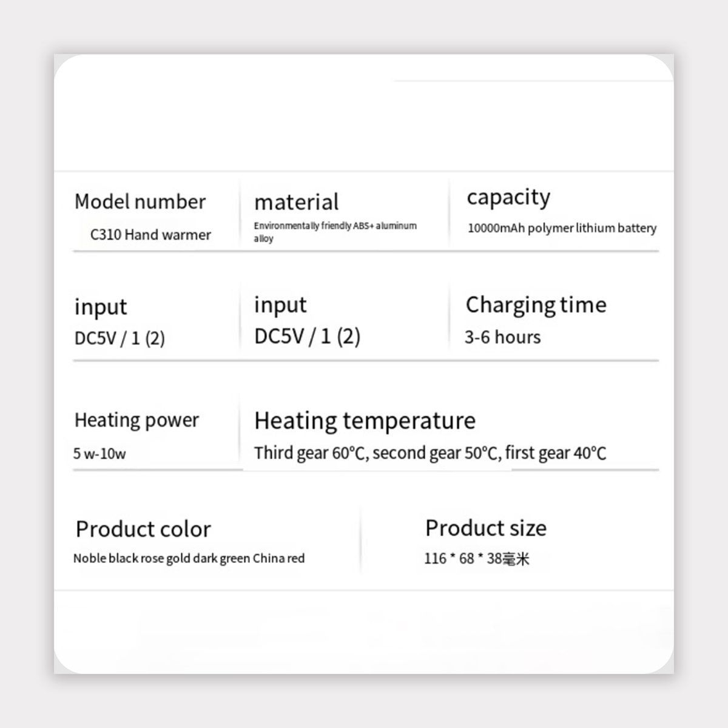Click the "Heating power" heading
This screenshot has width=728, height=728.
pyautogui.click(x=136, y=420)
